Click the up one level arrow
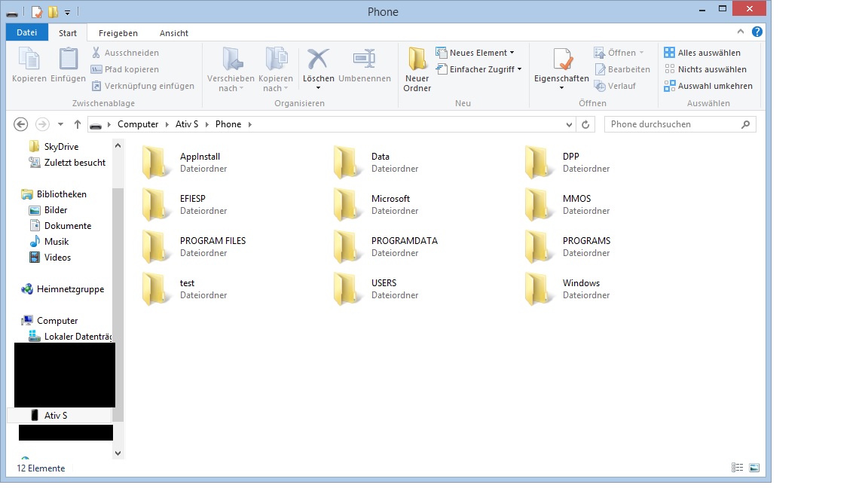Screen dimensions: 868x488 [78, 124]
